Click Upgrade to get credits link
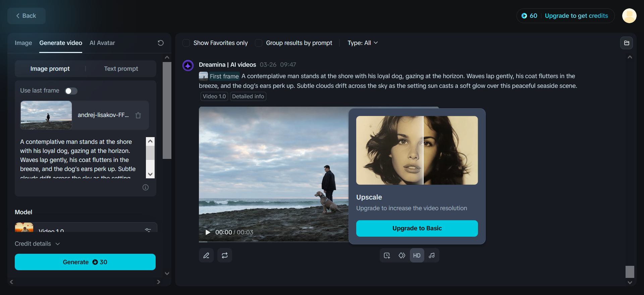The width and height of the screenshot is (644, 295). point(576,16)
